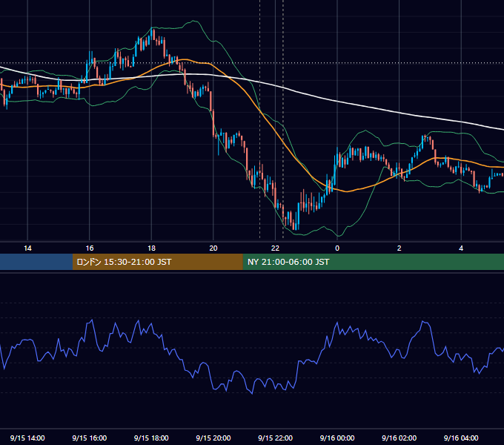Click the 9/16 00:00 date label
This screenshot has width=504, height=445.
(x=337, y=438)
